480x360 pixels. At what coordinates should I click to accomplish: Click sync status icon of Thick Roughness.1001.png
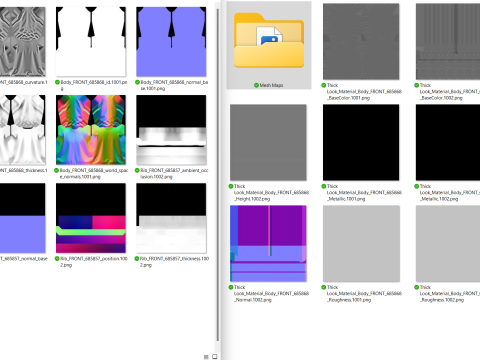pos(324,287)
